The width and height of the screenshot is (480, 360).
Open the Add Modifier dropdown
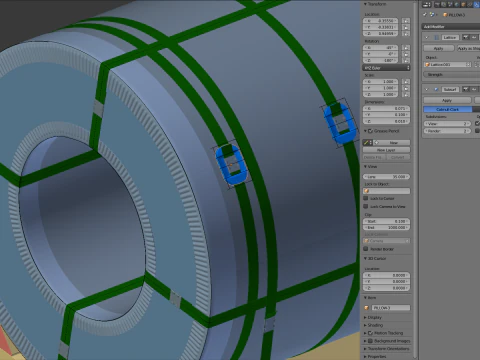click(451, 26)
